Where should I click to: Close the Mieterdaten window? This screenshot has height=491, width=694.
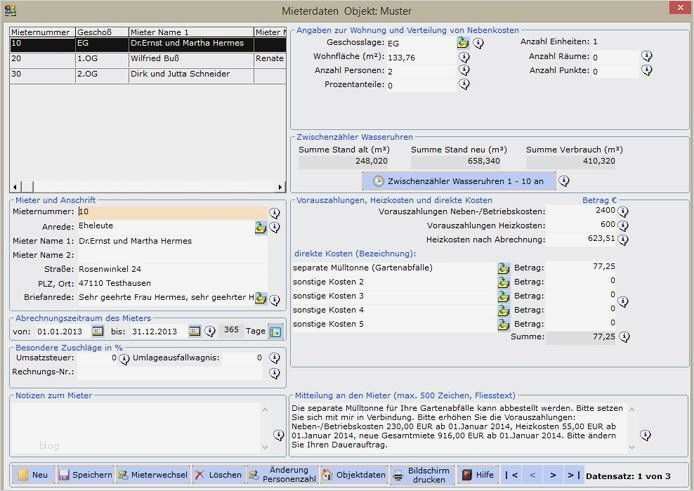pos(680,8)
